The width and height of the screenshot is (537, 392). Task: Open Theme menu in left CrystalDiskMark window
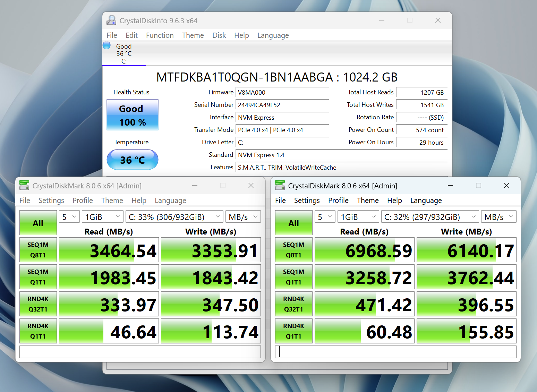112,201
